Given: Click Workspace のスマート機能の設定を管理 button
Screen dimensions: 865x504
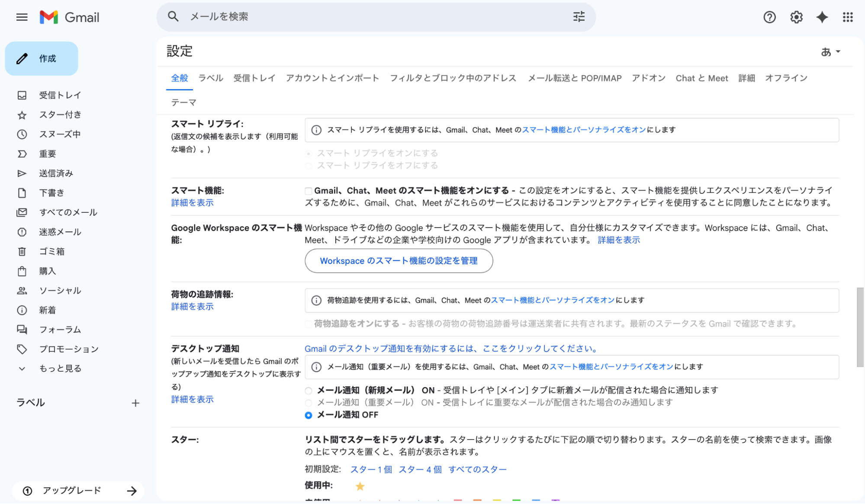Looking at the screenshot, I should 398,261.
